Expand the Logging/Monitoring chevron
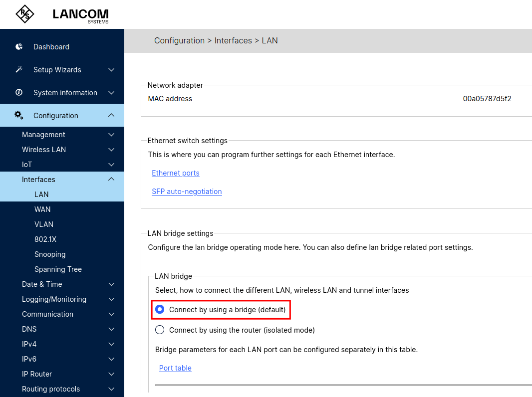The image size is (532, 397). [x=111, y=299]
